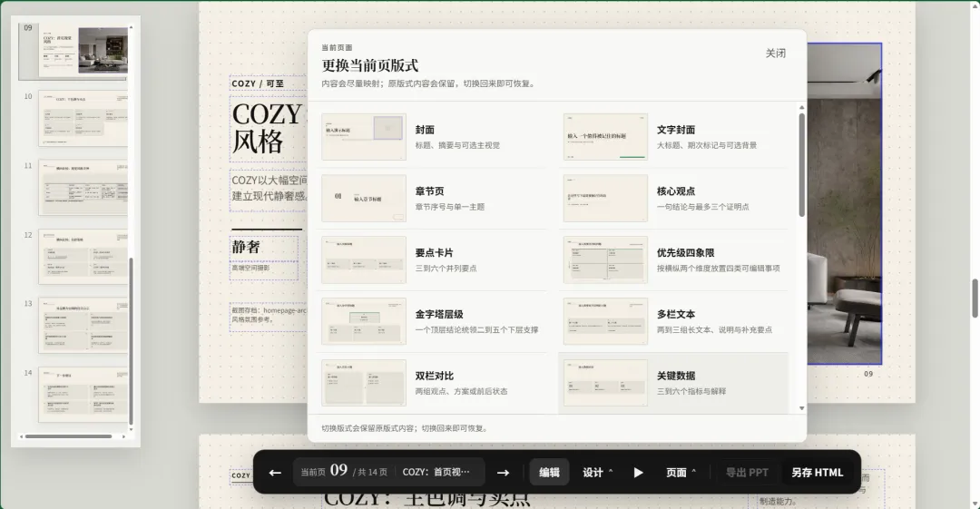Click the 当前页 09 page indicator
The height and width of the screenshot is (509, 980).
click(x=344, y=472)
